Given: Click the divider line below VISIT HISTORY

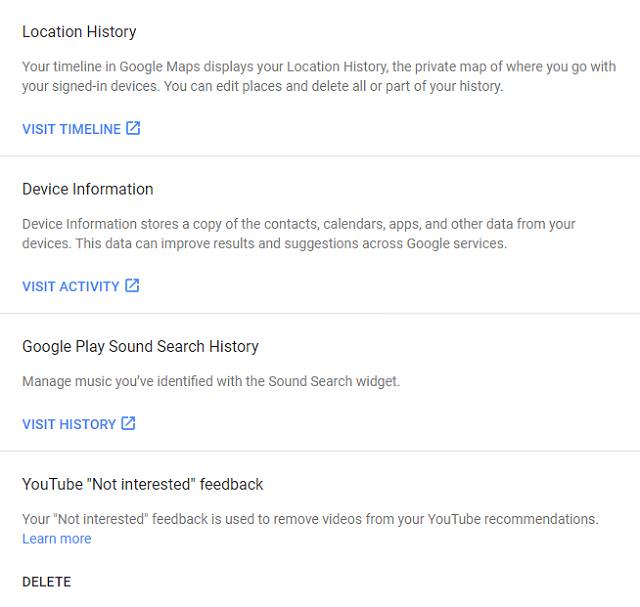Looking at the screenshot, I should coord(320,451).
